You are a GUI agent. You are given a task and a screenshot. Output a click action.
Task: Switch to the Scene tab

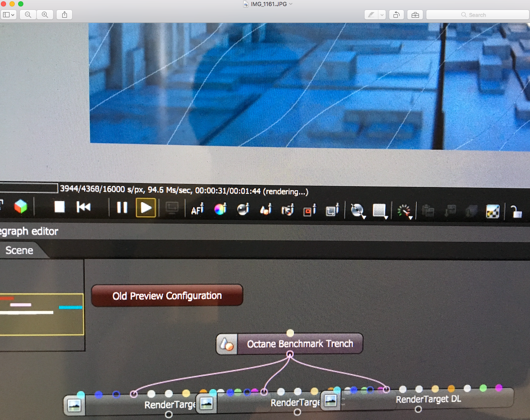pos(19,250)
